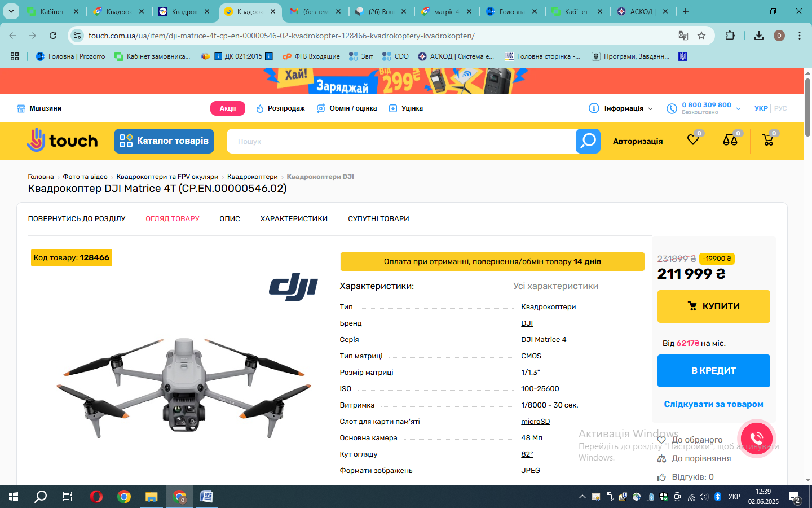Click breadcrumb Фото та відео
The image size is (812, 508).
85,177
